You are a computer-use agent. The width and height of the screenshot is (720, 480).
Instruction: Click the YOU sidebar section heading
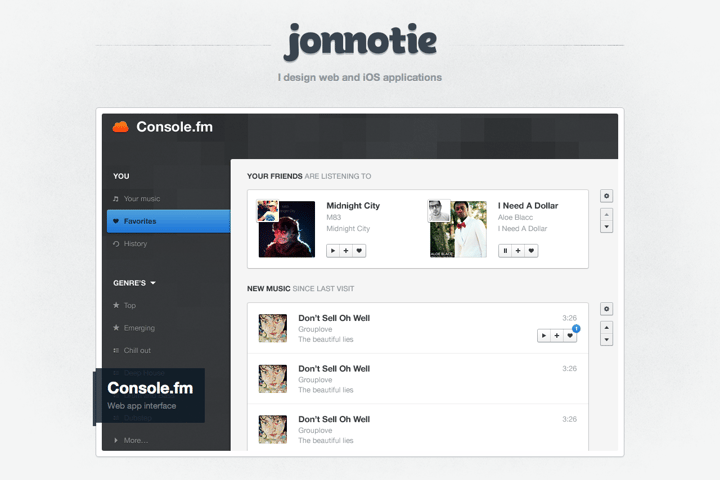[121, 176]
